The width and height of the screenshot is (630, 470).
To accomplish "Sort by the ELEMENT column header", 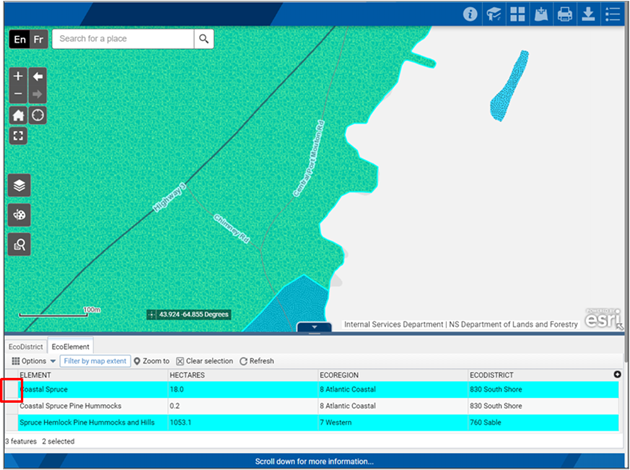I will pyautogui.click(x=93, y=375).
